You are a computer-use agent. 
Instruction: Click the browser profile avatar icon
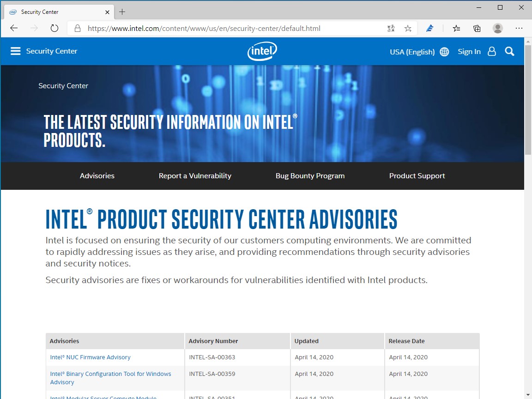click(497, 28)
